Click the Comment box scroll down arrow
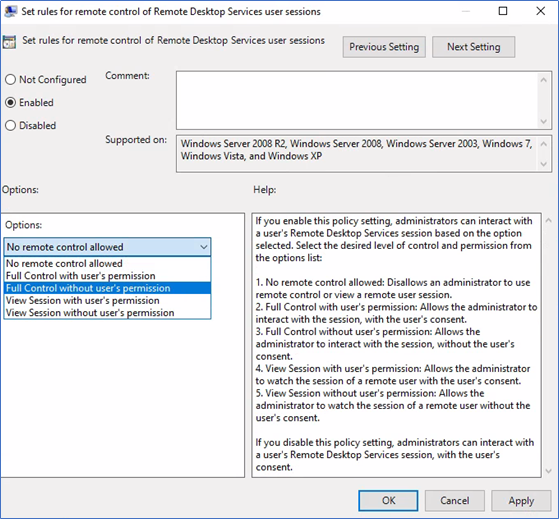Viewport: 559px width, 519px height. click(x=543, y=122)
